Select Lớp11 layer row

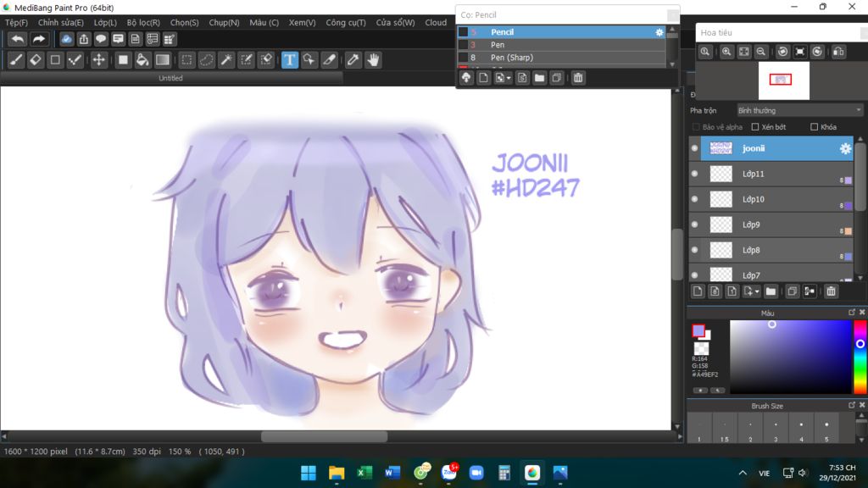[771, 174]
